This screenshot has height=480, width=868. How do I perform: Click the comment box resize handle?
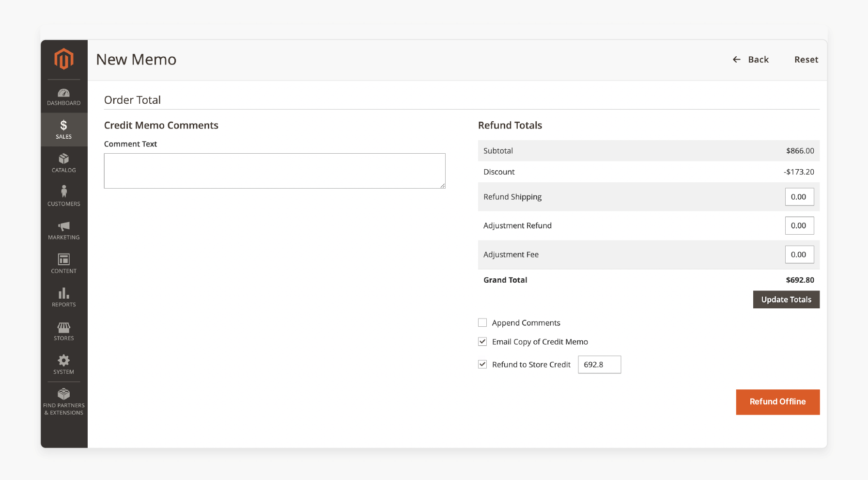pos(442,185)
